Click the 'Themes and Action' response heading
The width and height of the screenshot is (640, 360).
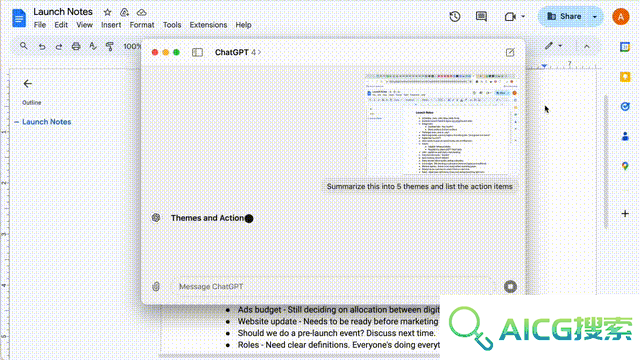pyautogui.click(x=207, y=218)
